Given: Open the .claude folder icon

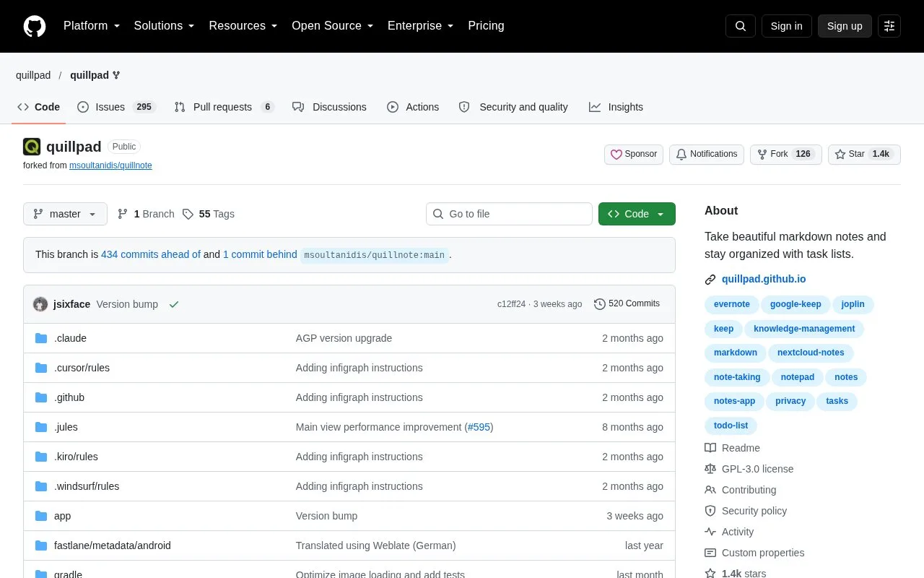Looking at the screenshot, I should tap(41, 338).
